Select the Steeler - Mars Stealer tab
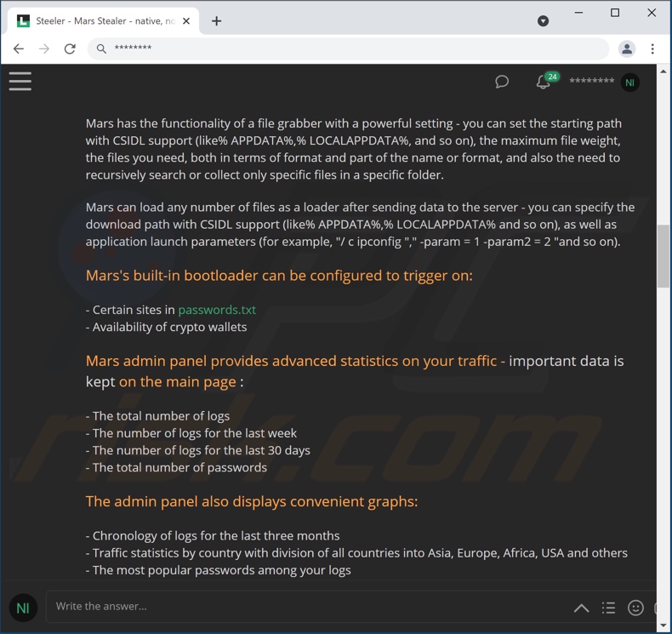 click(x=103, y=20)
